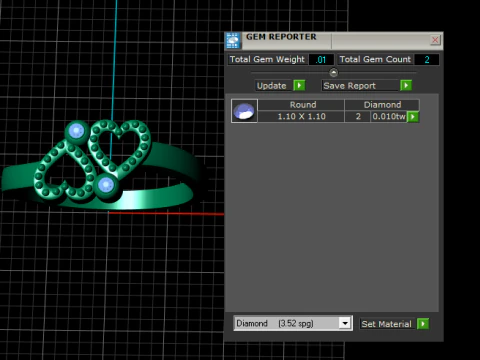The width and height of the screenshot is (480, 360).
Task: Click the gem quantity 2 cell
Action: pos(358,116)
